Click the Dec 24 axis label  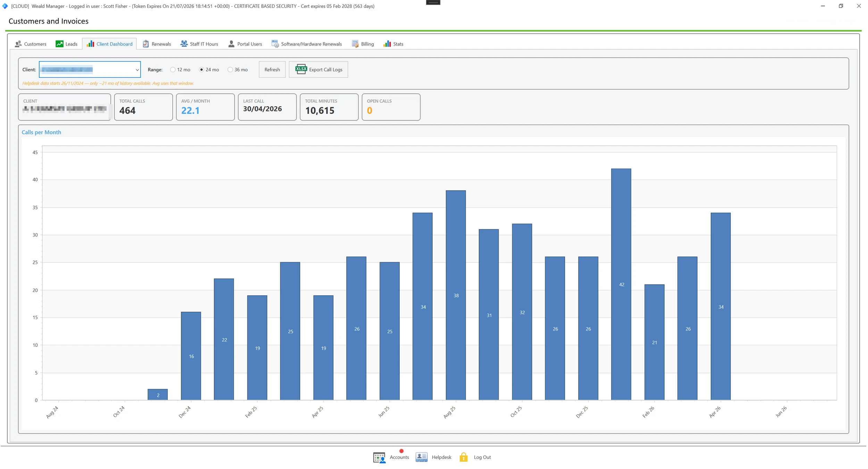click(x=185, y=412)
